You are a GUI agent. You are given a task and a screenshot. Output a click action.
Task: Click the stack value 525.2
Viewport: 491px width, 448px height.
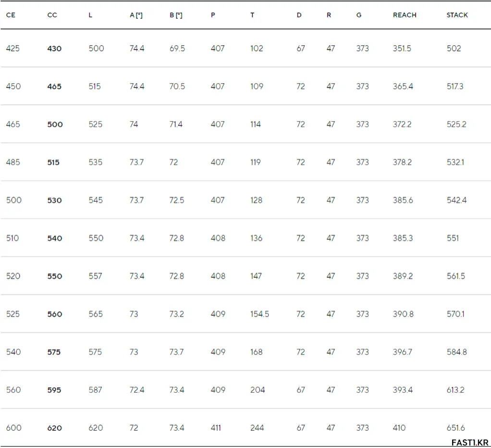(x=456, y=124)
